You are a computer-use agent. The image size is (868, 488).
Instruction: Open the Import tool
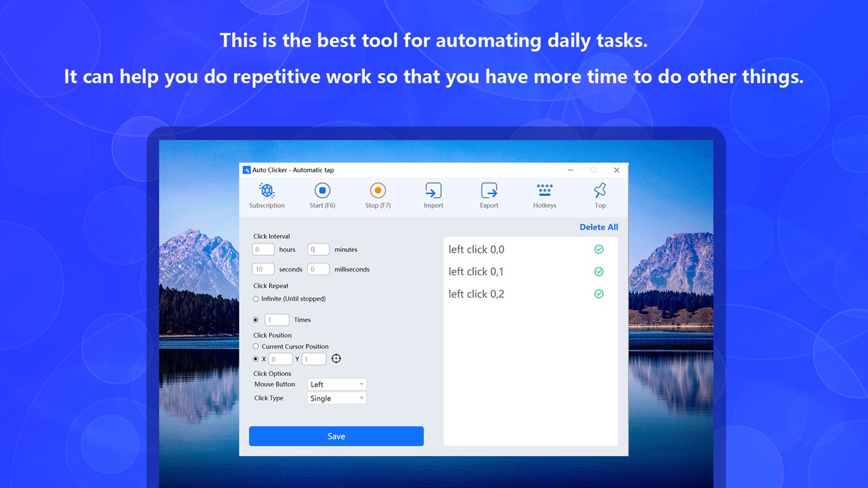coord(433,196)
